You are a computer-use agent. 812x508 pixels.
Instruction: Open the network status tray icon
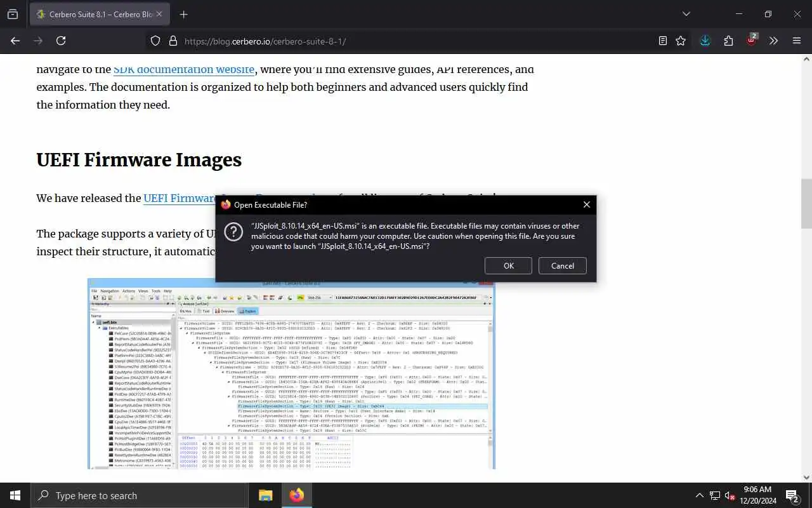(x=715, y=495)
